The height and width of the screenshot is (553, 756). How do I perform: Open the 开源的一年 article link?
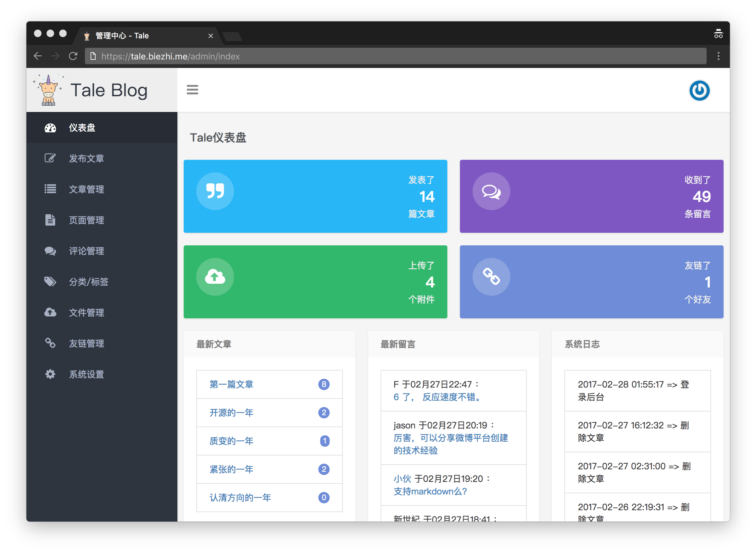[231, 412]
